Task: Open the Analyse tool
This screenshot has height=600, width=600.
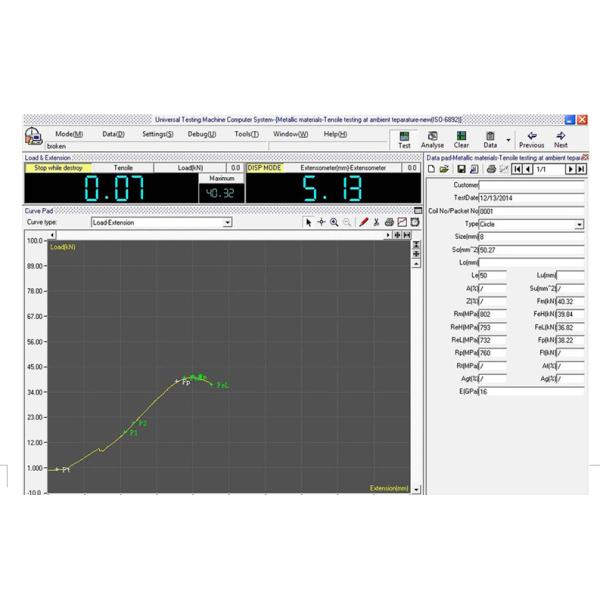Action: [432, 140]
